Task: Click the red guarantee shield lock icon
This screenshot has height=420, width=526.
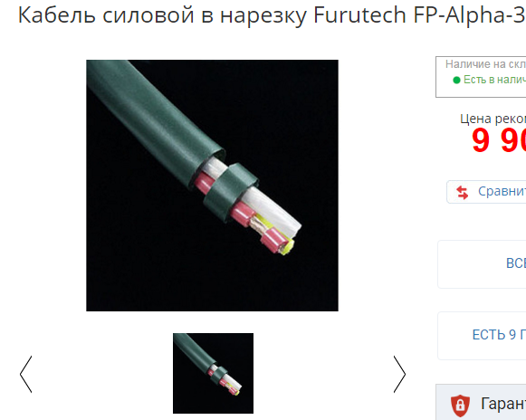Action: [460, 406]
